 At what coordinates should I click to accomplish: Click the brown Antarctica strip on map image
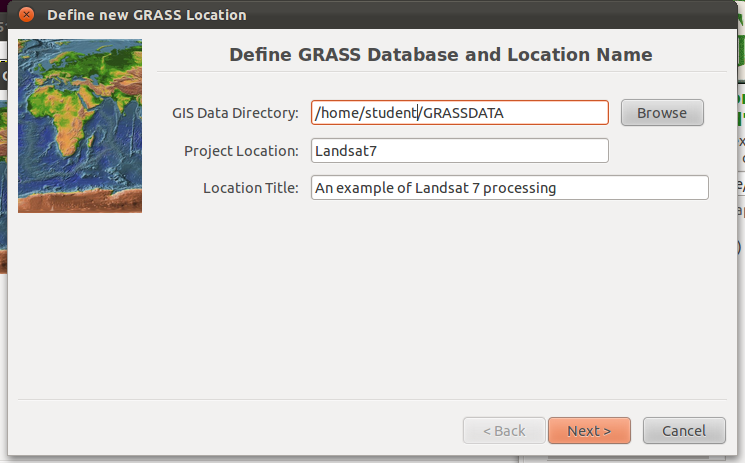click(x=80, y=200)
